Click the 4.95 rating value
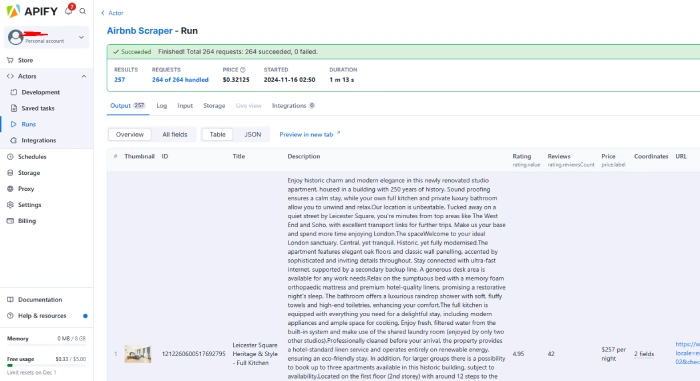The width and height of the screenshot is (700, 381). tap(518, 354)
